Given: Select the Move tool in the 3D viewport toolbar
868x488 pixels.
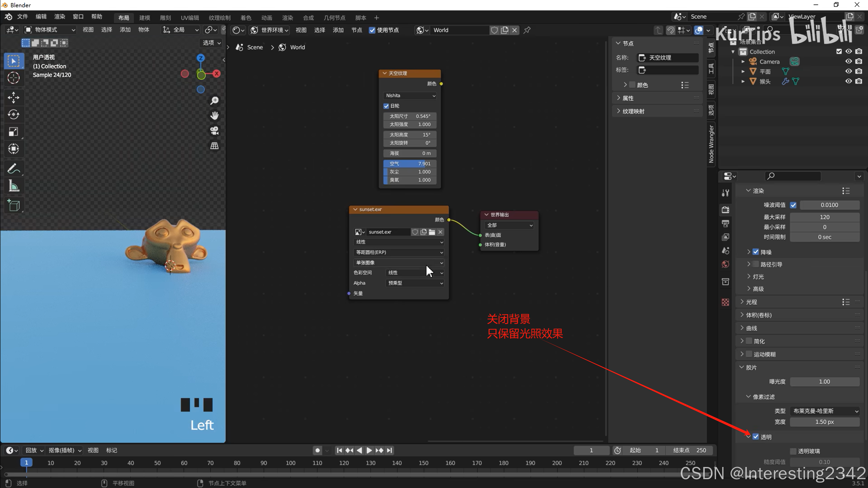Looking at the screenshot, I should pyautogui.click(x=14, y=98).
